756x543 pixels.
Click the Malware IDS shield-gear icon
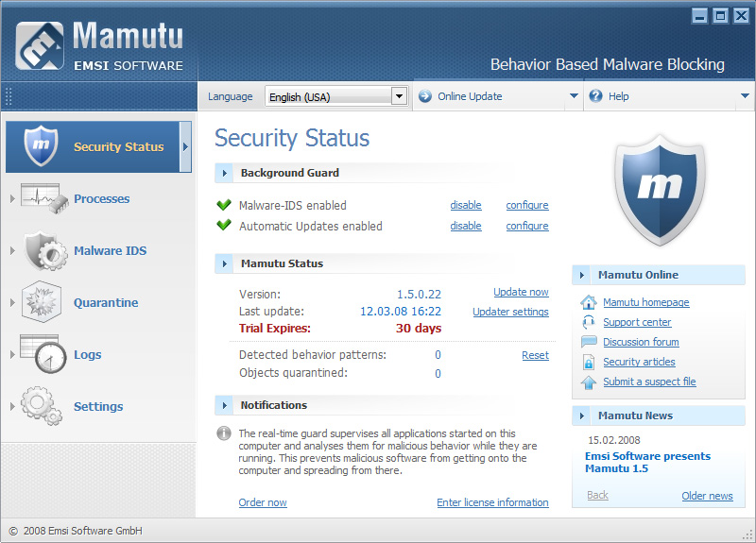click(45, 250)
